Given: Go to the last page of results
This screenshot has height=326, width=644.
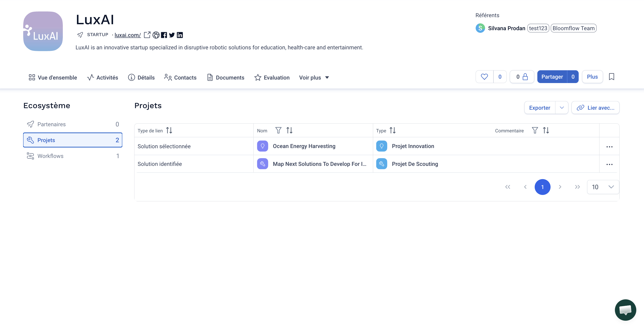Looking at the screenshot, I should [577, 187].
